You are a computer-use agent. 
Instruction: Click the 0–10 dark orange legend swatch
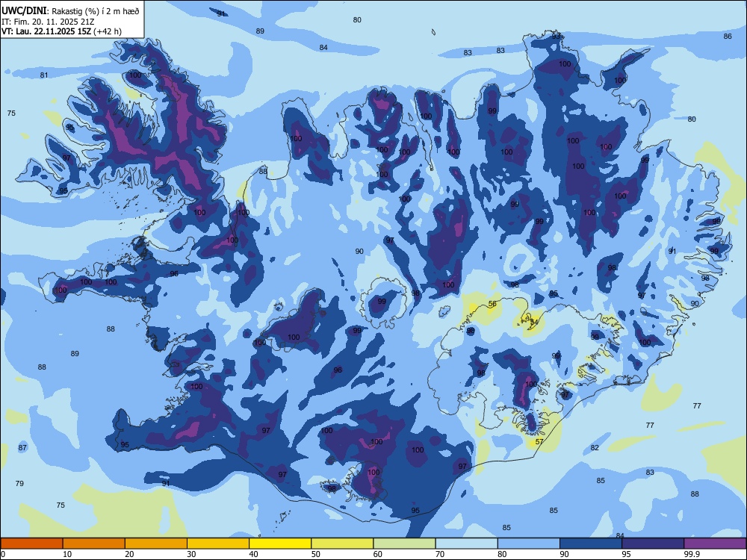[x=31, y=544]
